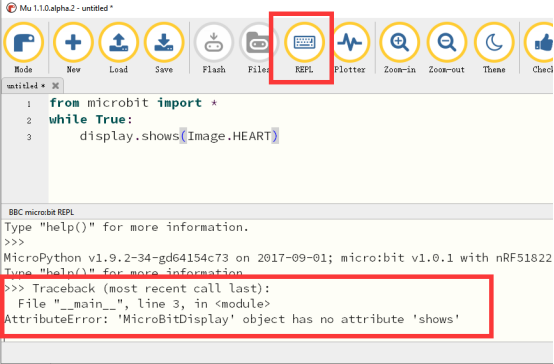Click the MicroPython version line in REPL
Image resolution: width=554 pixels, height=364 pixels.
click(x=278, y=258)
